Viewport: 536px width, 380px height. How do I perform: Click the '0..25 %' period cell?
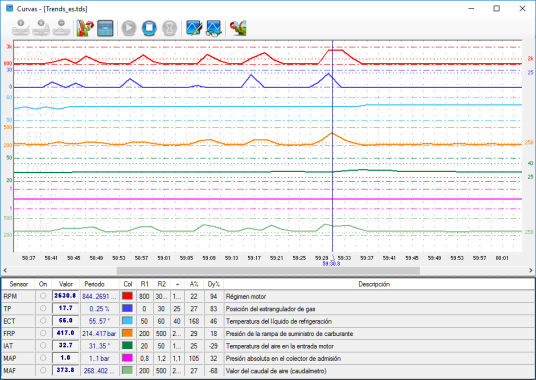coord(99,309)
